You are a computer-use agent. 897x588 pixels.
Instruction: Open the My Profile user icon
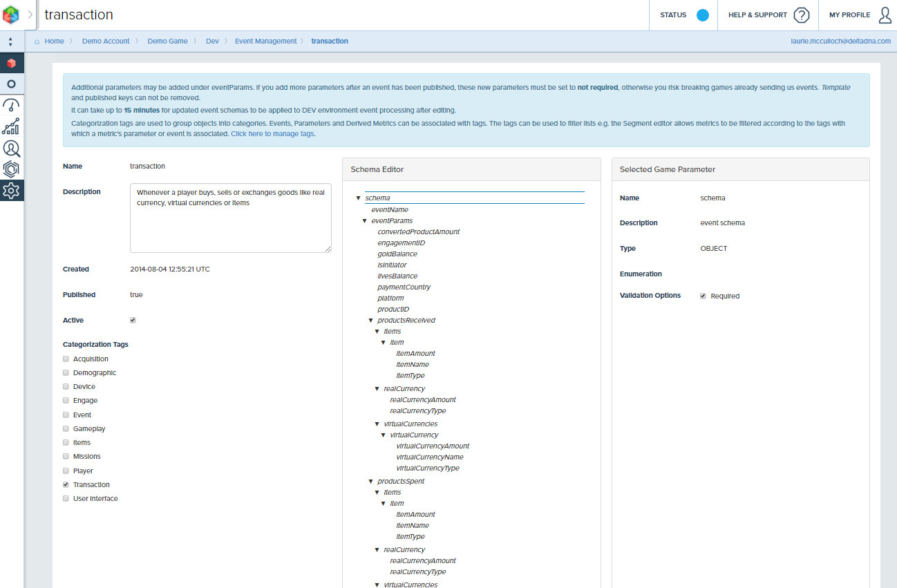click(x=885, y=15)
